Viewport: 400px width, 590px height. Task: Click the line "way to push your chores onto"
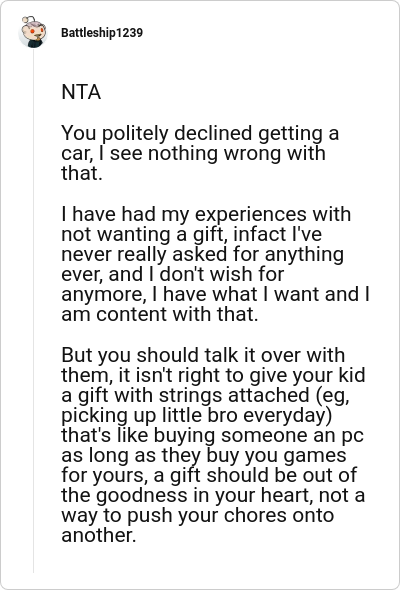coord(198,515)
